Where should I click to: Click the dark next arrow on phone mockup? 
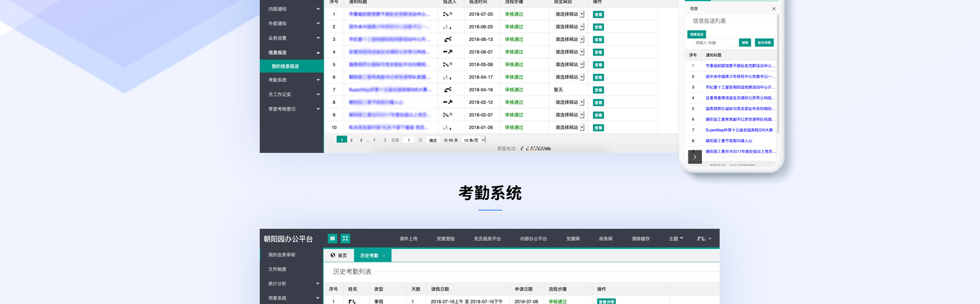pos(695,157)
